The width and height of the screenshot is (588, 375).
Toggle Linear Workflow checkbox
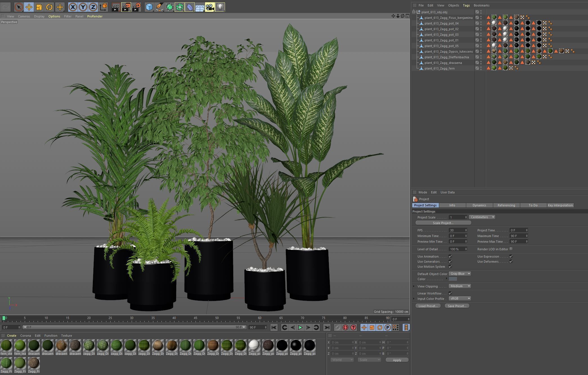(x=450, y=293)
